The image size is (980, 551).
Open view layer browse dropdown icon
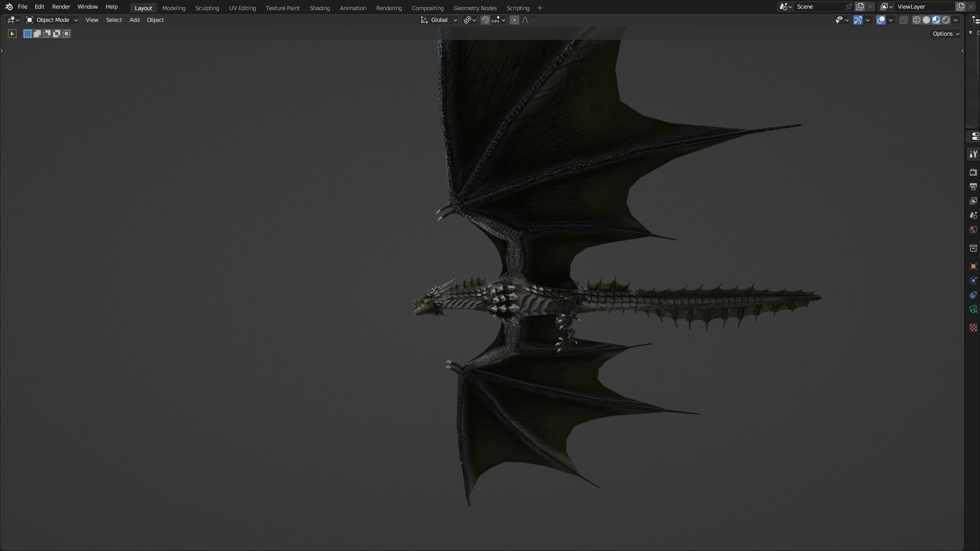click(x=887, y=7)
